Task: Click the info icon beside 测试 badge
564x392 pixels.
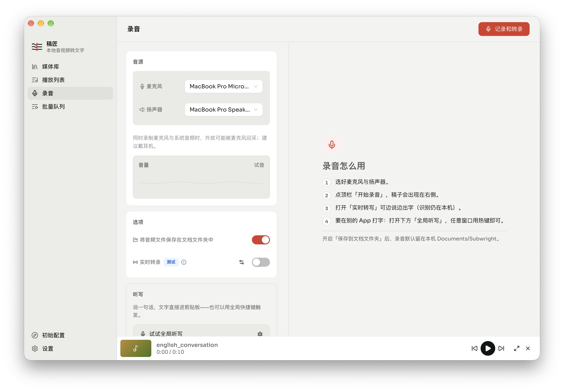Action: [x=184, y=262]
